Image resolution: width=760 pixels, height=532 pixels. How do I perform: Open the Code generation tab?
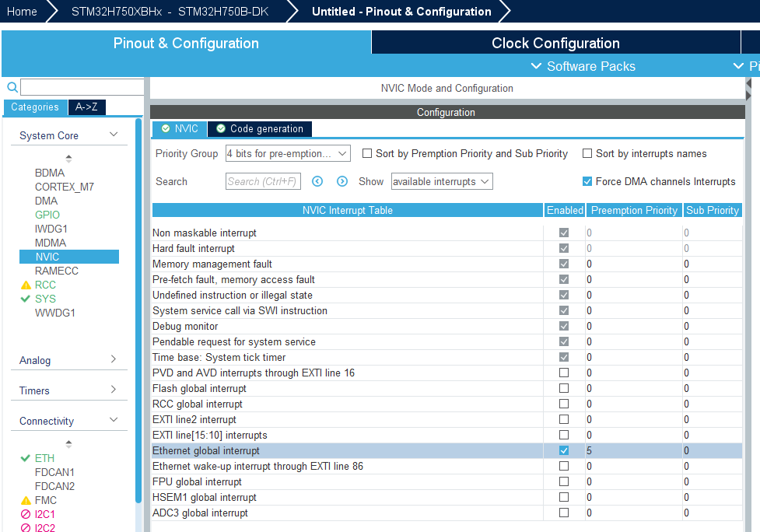coord(260,129)
